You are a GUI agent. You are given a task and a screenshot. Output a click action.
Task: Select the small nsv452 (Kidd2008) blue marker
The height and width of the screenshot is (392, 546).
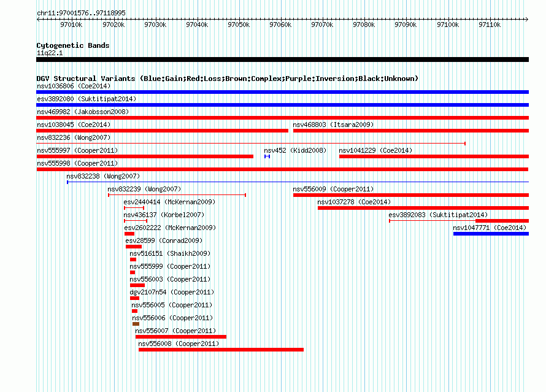pyautogui.click(x=267, y=156)
